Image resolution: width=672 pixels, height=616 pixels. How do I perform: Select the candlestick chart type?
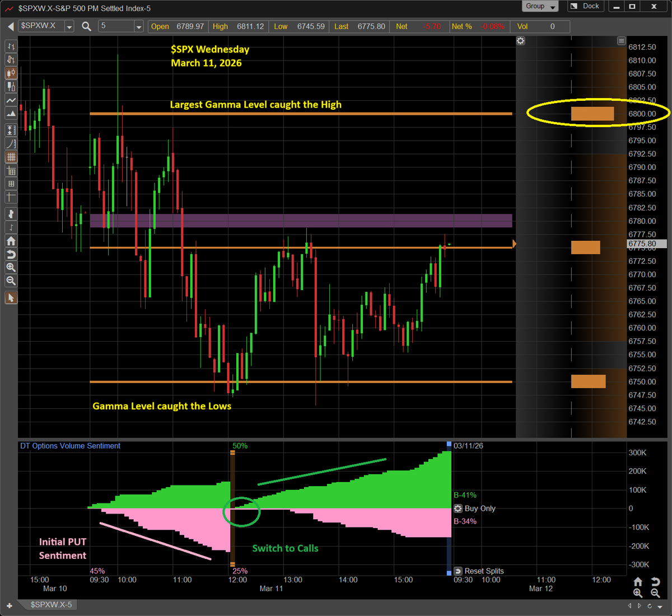(11, 73)
